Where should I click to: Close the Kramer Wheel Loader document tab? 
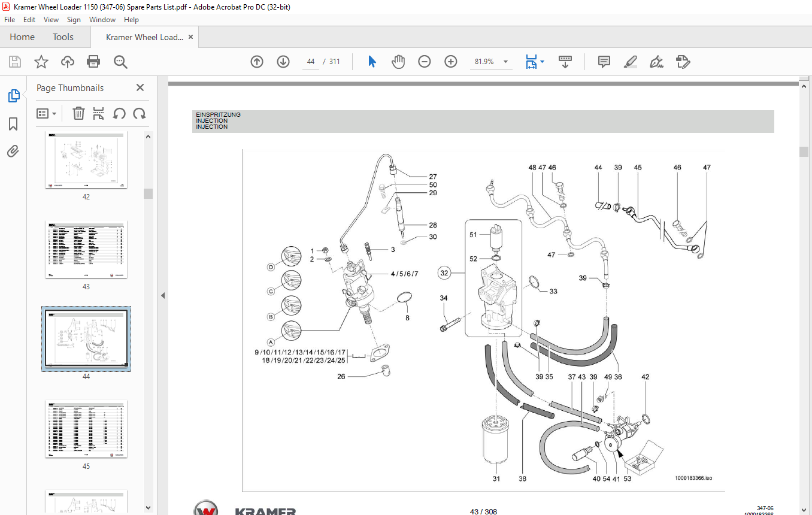(x=191, y=37)
